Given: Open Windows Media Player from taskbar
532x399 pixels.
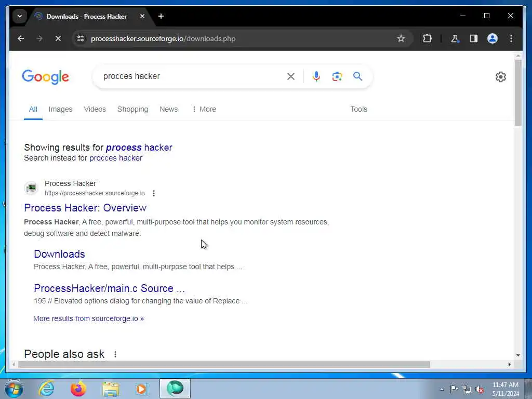Looking at the screenshot, I should [x=142, y=389].
